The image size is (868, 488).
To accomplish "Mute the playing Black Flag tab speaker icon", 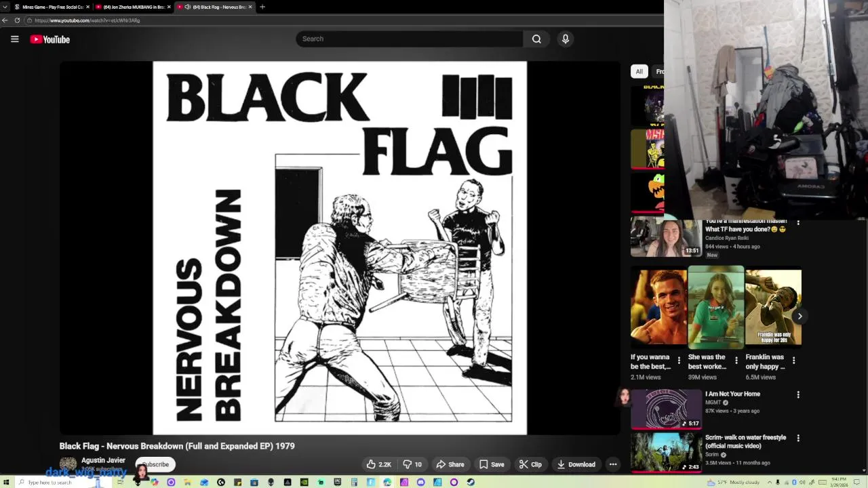I will coord(187,7).
